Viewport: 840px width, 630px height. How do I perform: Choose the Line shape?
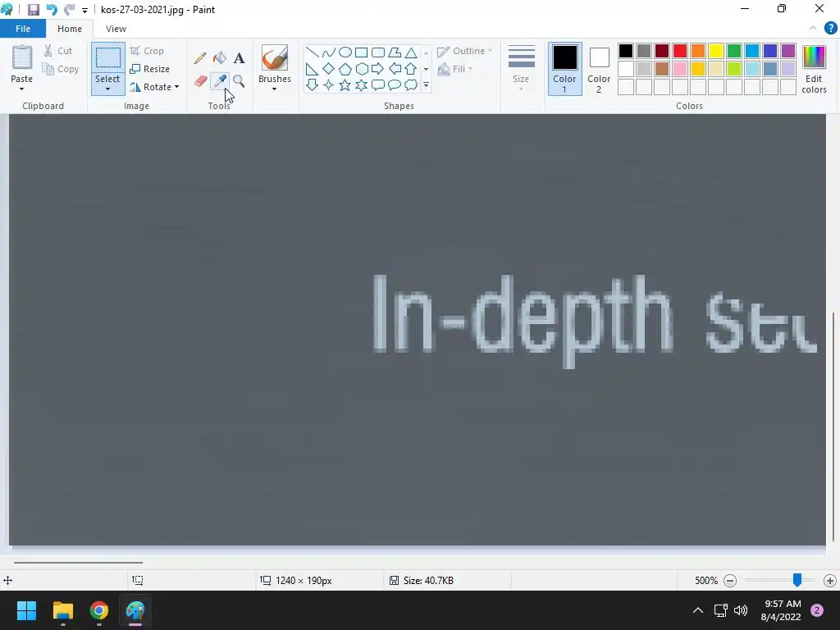312,52
